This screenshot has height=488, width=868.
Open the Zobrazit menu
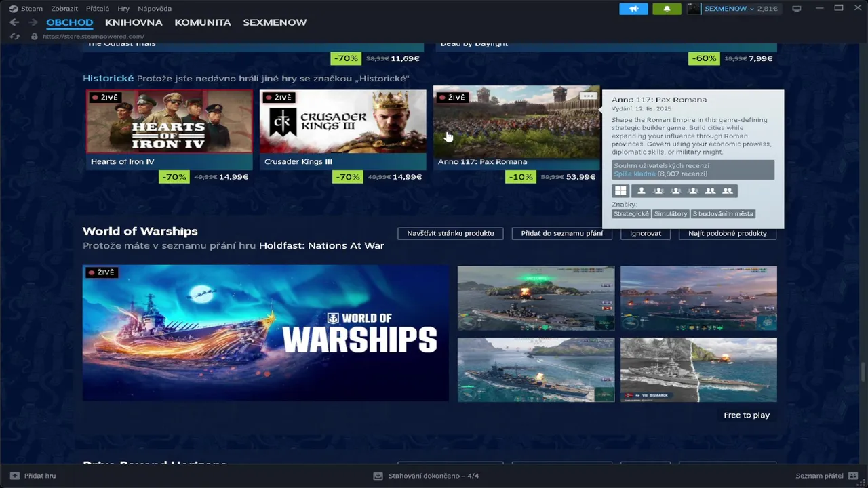(64, 9)
